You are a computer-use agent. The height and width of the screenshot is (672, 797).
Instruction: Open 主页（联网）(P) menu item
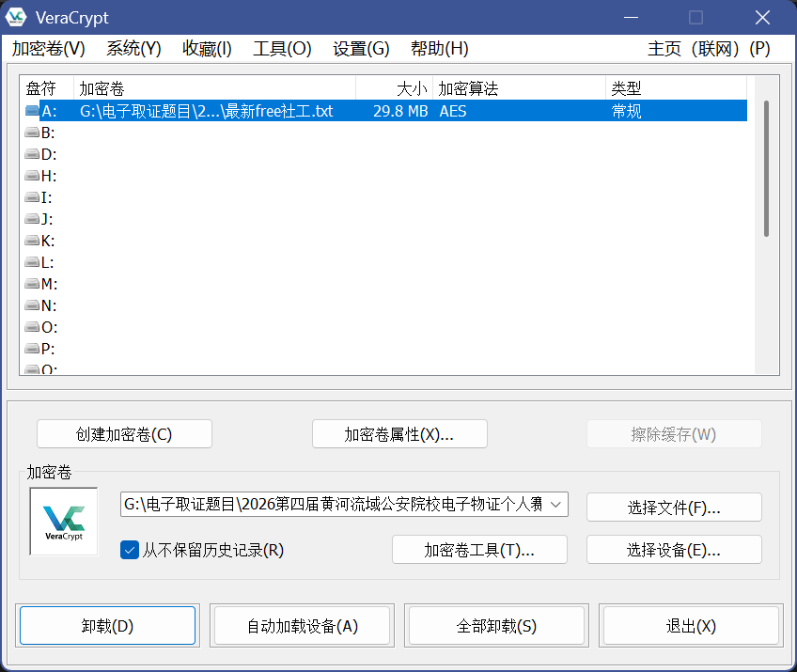tap(709, 49)
